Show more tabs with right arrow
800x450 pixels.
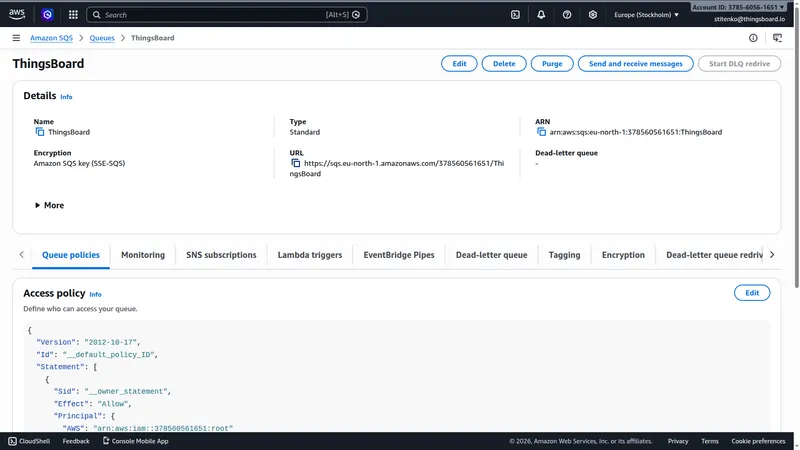coord(772,255)
